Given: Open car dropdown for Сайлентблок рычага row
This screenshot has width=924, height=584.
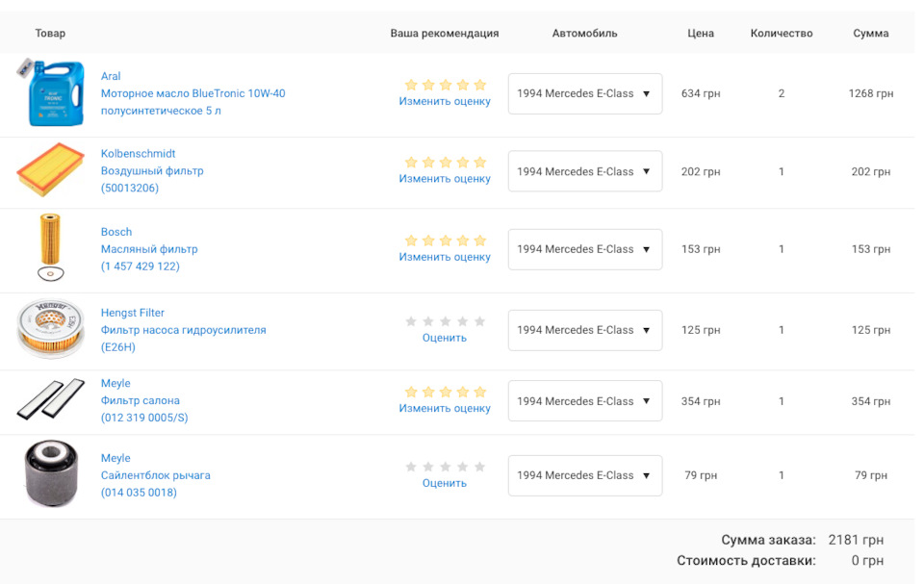Looking at the screenshot, I should (585, 475).
